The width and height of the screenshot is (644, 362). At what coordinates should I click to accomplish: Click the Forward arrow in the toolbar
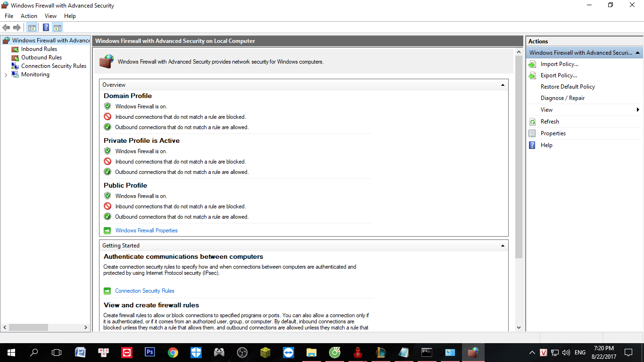pyautogui.click(x=17, y=27)
